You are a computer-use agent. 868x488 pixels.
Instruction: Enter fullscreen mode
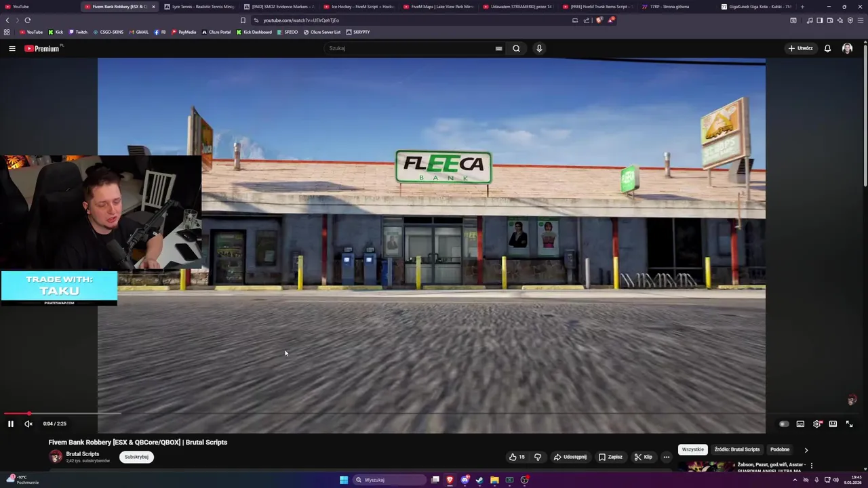click(x=849, y=424)
